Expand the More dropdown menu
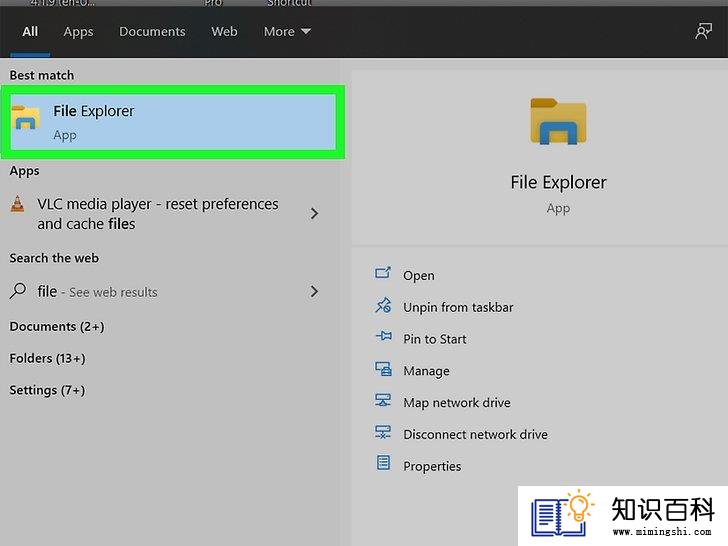Image resolution: width=728 pixels, height=546 pixels. 287,32
